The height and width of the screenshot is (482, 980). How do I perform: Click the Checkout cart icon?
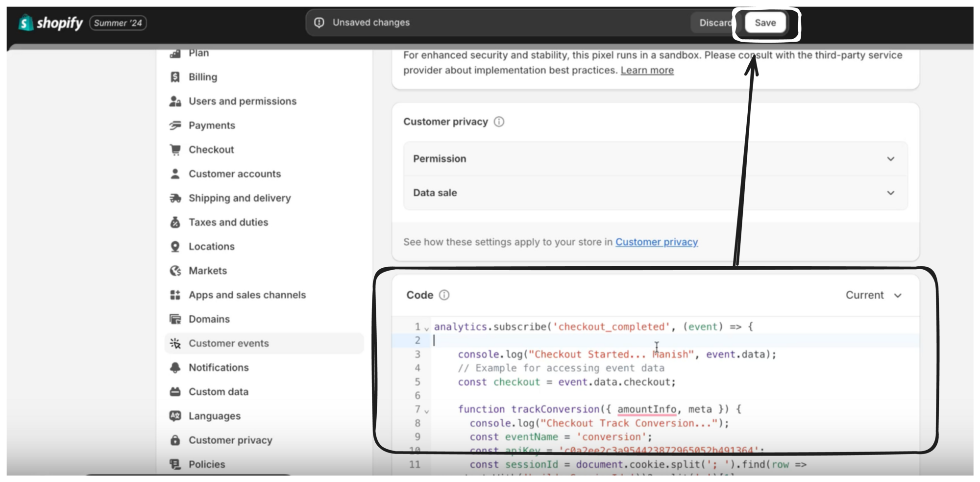175,150
